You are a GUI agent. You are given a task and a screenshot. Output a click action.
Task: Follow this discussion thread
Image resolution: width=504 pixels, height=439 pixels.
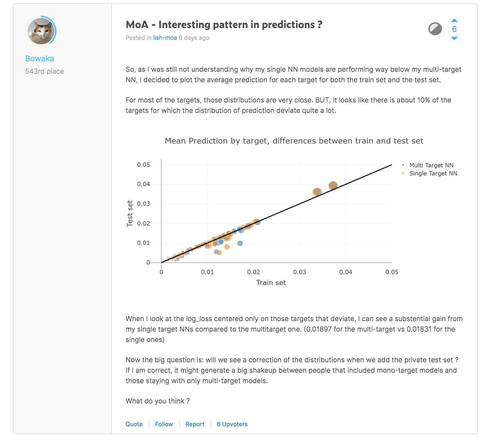pyautogui.click(x=164, y=424)
